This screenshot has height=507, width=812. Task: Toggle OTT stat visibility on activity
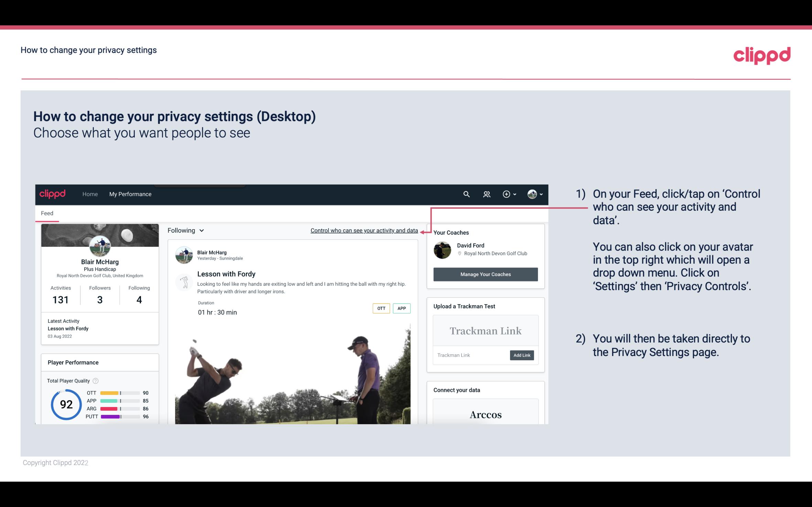[381, 308]
